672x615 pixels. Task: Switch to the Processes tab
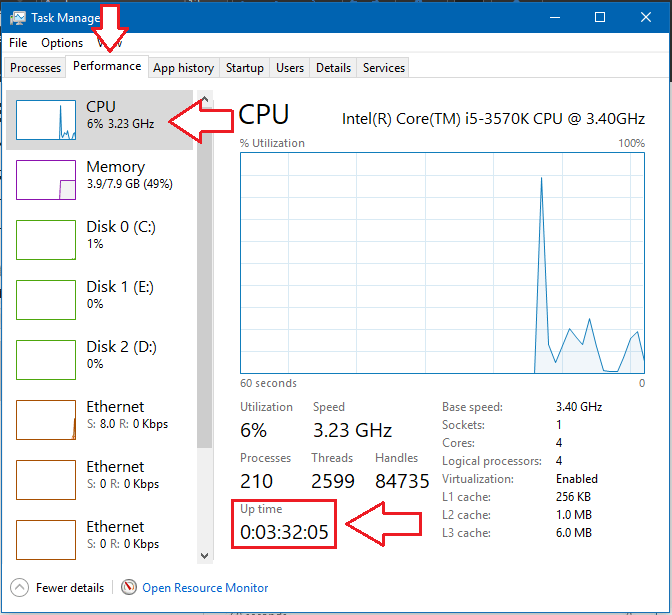(36, 68)
